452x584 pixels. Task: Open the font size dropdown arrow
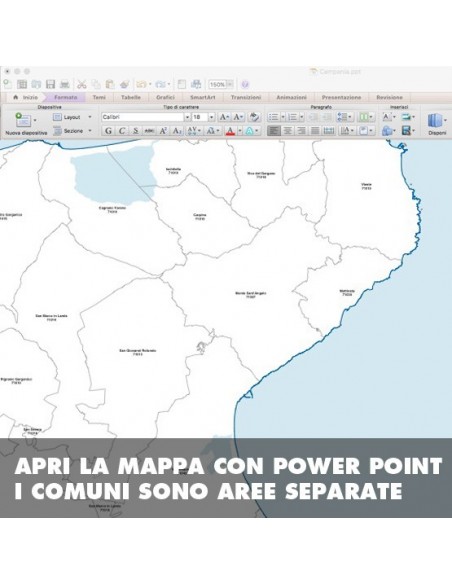coord(211,117)
